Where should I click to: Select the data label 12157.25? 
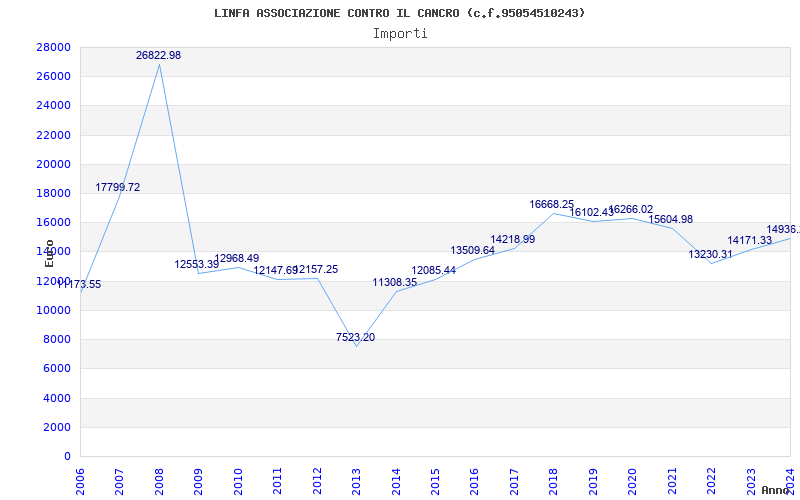[315, 269]
